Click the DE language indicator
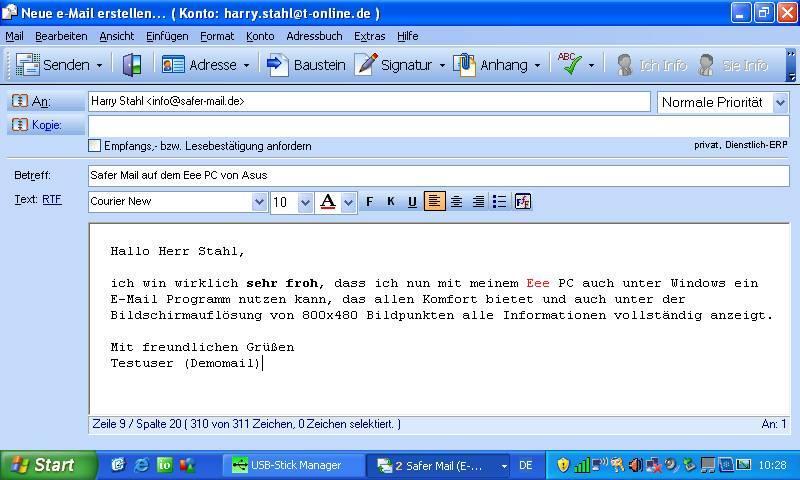The width and height of the screenshot is (800, 480). click(526, 465)
